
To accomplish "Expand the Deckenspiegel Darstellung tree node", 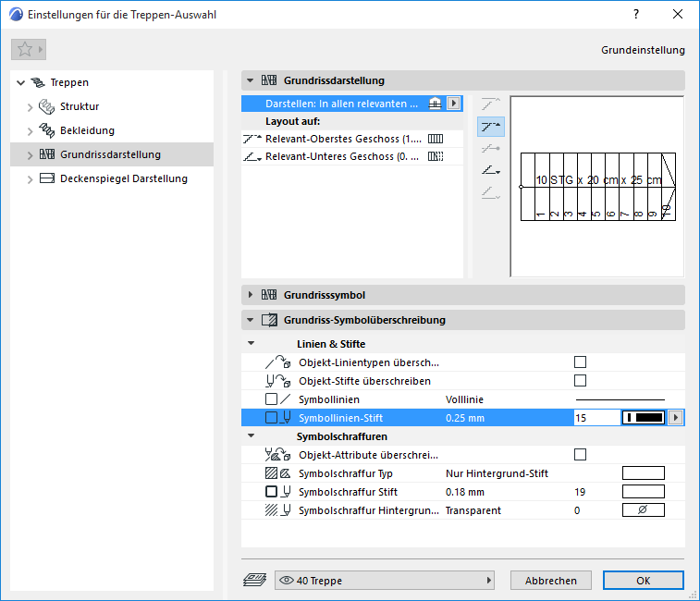I will pos(30,179).
